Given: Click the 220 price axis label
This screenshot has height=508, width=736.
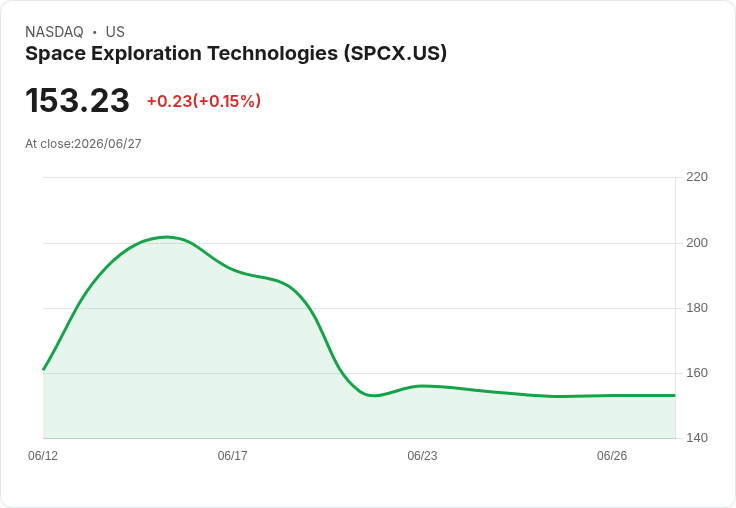Looking at the screenshot, I should 697,177.
